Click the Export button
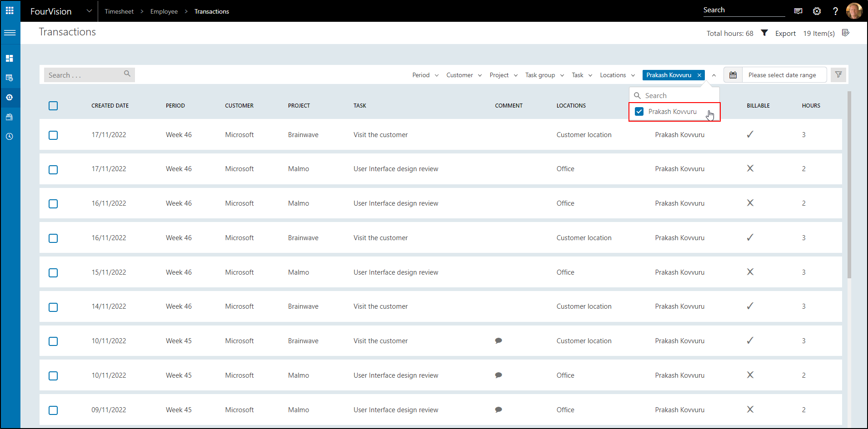This screenshot has height=429, width=868. [785, 33]
